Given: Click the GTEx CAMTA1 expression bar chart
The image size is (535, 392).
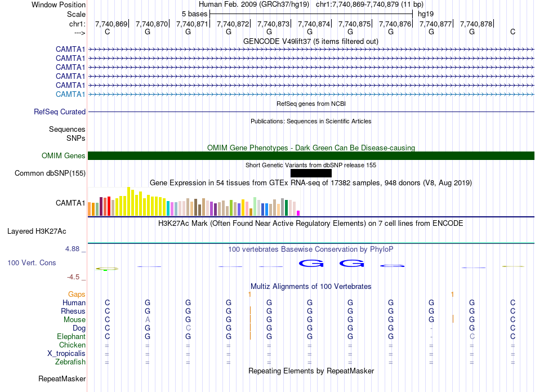Looking at the screenshot, I should (x=194, y=201).
